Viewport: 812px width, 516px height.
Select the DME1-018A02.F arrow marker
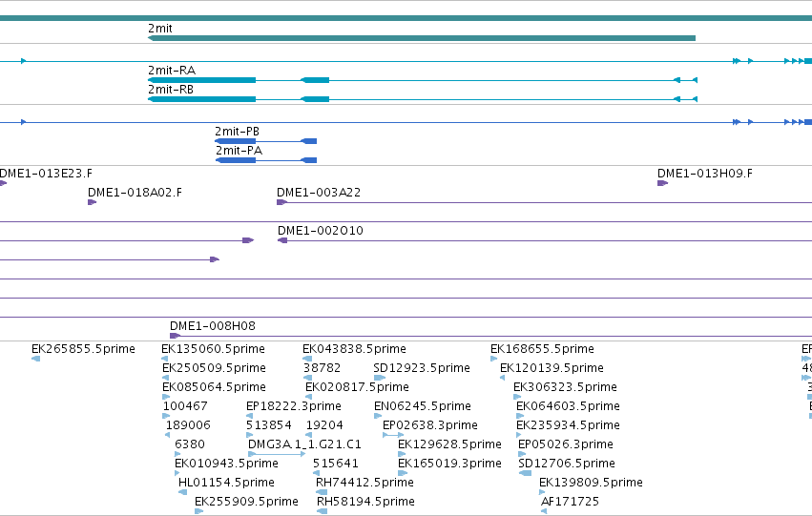pos(93,202)
